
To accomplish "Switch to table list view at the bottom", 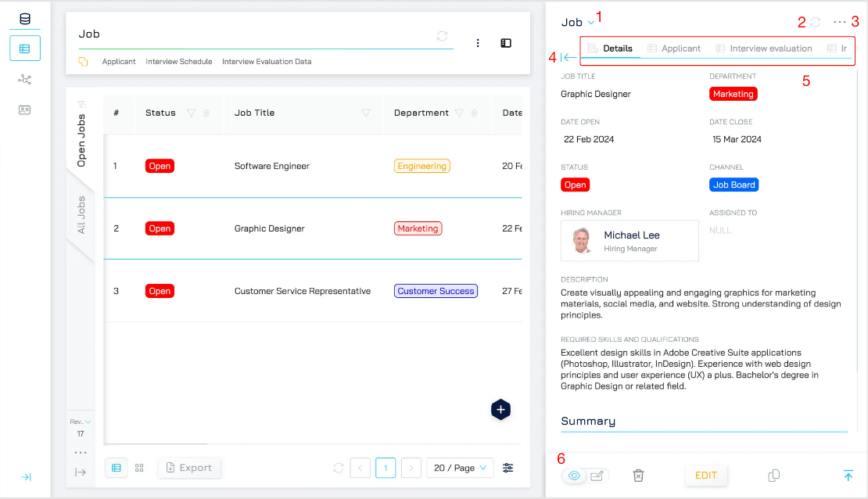I will (117, 468).
